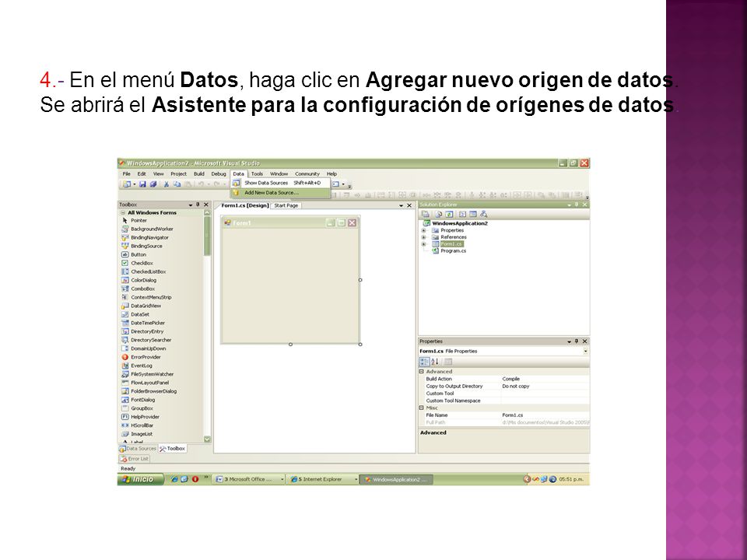This screenshot has width=747, height=560.
Task: Toggle Categorized view in Properties panel
Action: 424,362
